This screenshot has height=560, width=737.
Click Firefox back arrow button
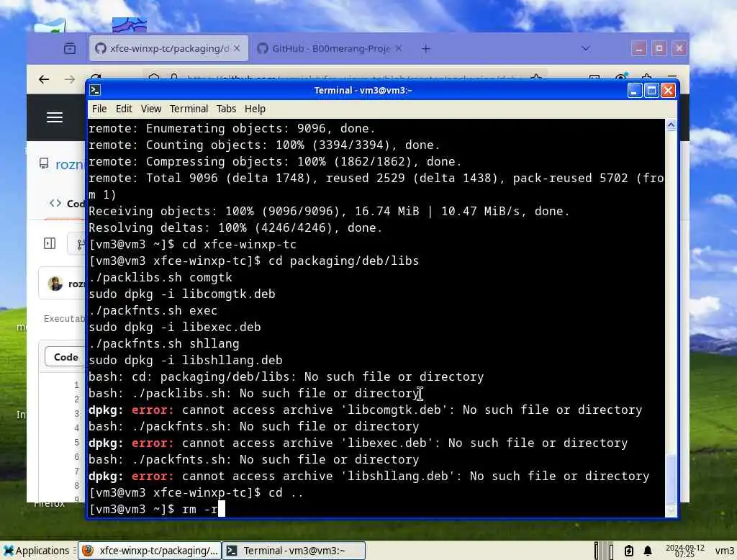pyautogui.click(x=44, y=79)
